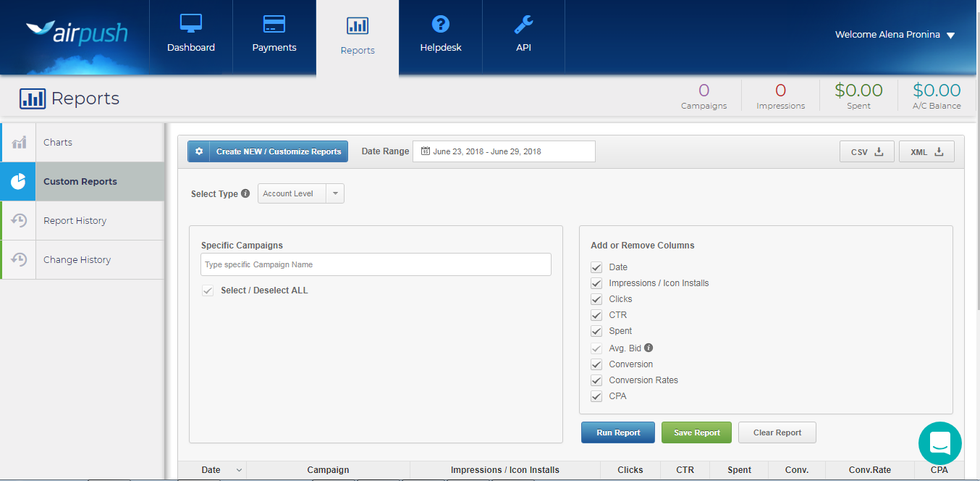
Task: Click the calendar icon in the date range field
Action: tap(426, 151)
